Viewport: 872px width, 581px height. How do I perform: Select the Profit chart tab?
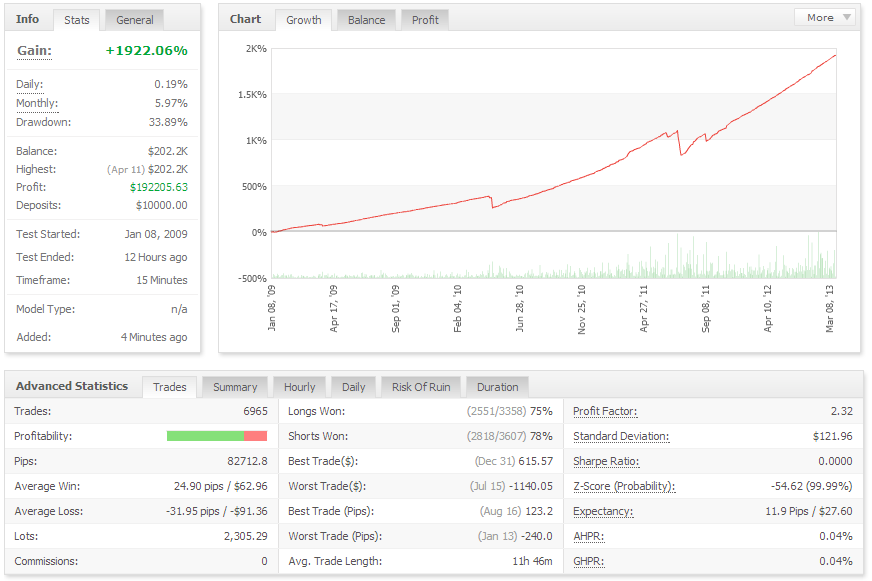(425, 20)
